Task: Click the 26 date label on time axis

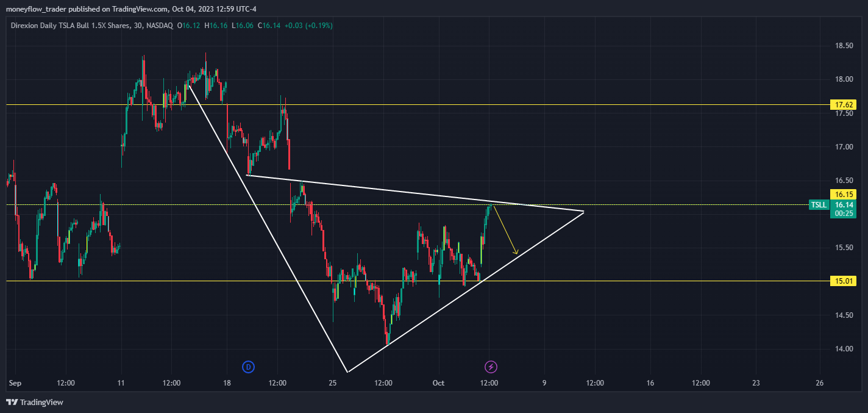Action: point(819,383)
